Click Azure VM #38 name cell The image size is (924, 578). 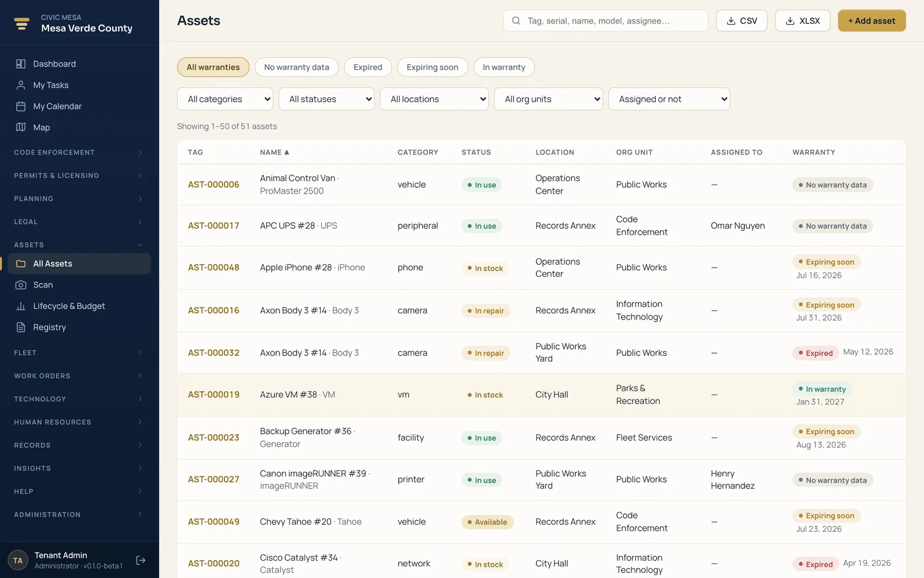[x=297, y=395]
